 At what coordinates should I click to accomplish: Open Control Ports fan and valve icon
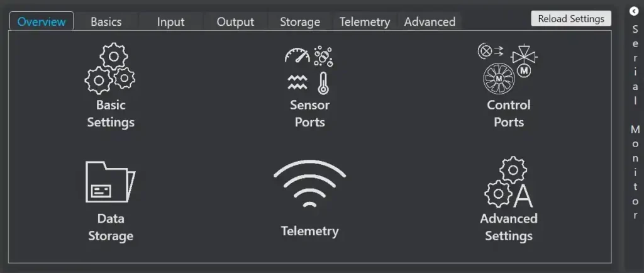(508, 69)
